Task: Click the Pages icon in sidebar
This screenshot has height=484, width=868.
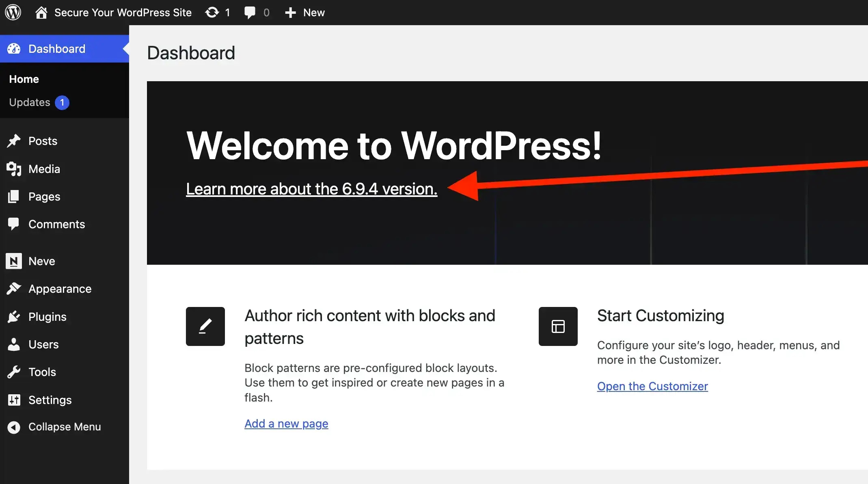Action: coord(14,197)
